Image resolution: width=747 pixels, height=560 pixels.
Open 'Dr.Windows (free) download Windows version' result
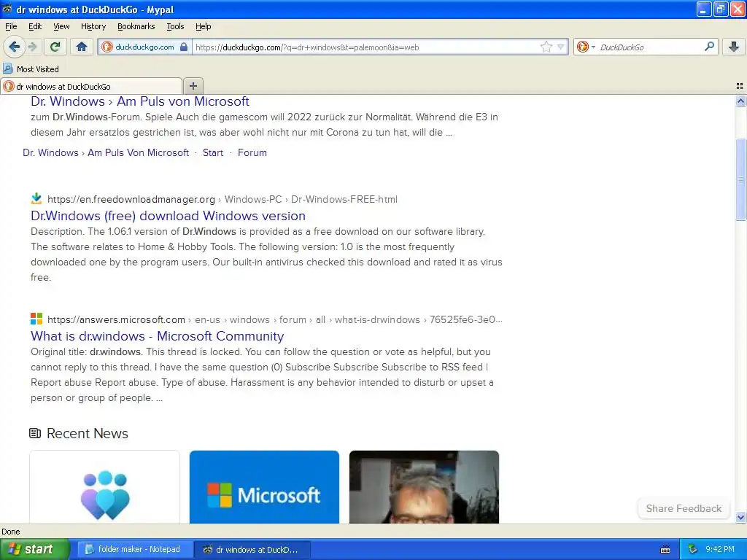point(169,216)
